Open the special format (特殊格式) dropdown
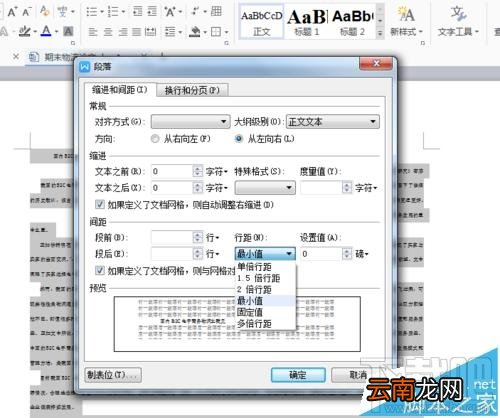Image resolution: width=500 pixels, height=418 pixels. pyautogui.click(x=265, y=188)
